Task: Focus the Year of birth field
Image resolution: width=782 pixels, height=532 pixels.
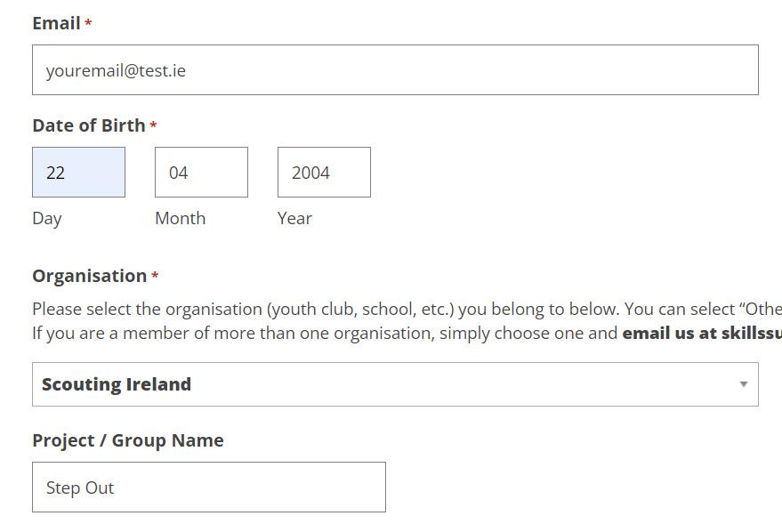Action: [x=324, y=173]
